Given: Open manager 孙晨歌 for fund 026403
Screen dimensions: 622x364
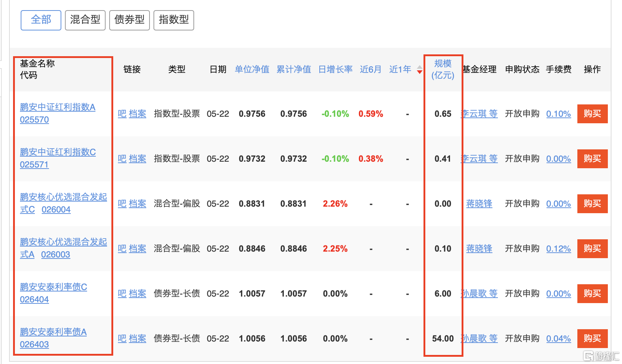Looking at the screenshot, I should click(479, 339).
